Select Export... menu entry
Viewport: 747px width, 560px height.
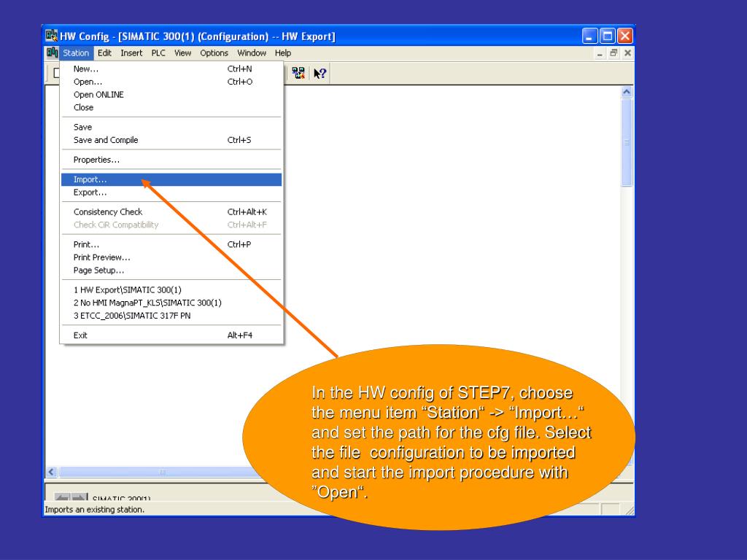171,192
